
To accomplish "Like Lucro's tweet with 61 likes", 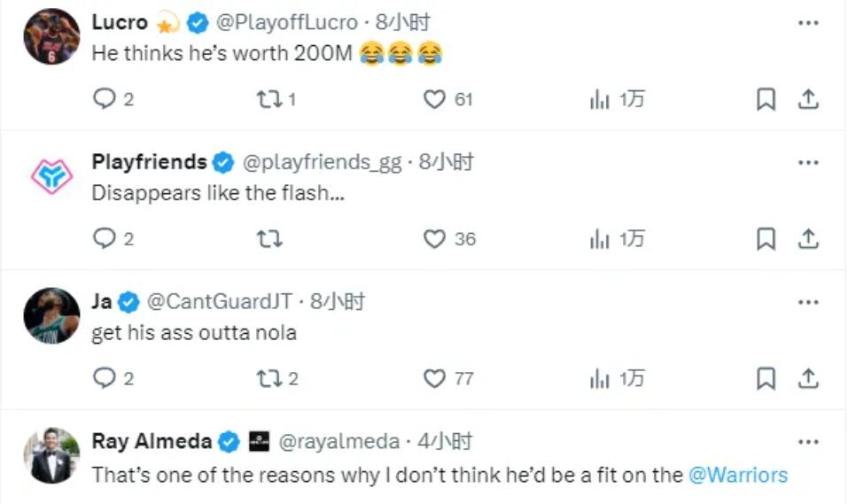I will (434, 99).
